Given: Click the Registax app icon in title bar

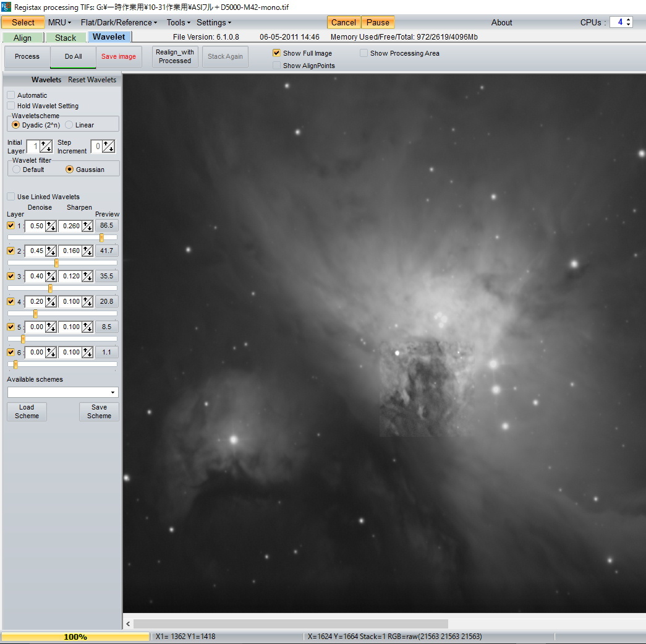Looking at the screenshot, I should point(6,7).
